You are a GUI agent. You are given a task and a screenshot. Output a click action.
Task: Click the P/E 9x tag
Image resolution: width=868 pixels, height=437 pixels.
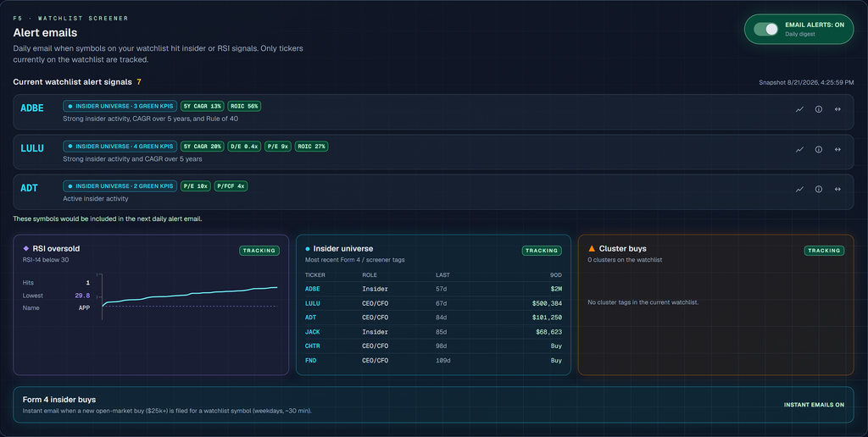click(x=278, y=147)
